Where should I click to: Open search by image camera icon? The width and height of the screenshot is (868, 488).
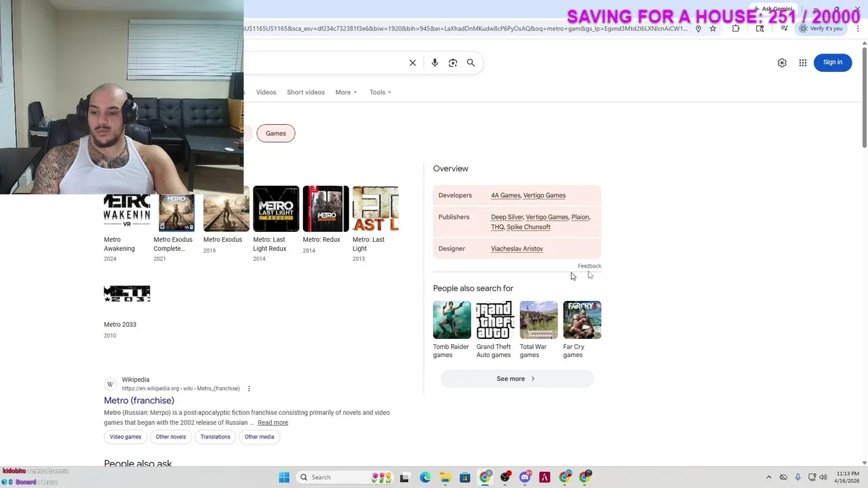coord(453,62)
